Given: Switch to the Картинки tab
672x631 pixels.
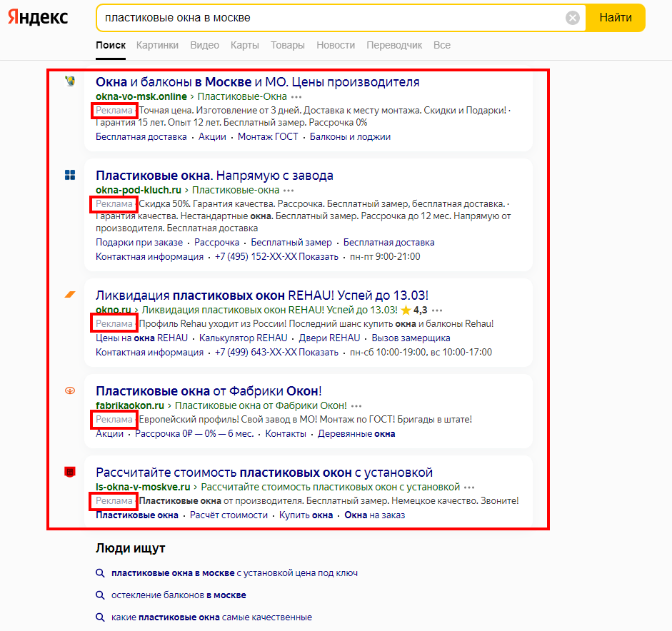Looking at the screenshot, I should point(157,45).
